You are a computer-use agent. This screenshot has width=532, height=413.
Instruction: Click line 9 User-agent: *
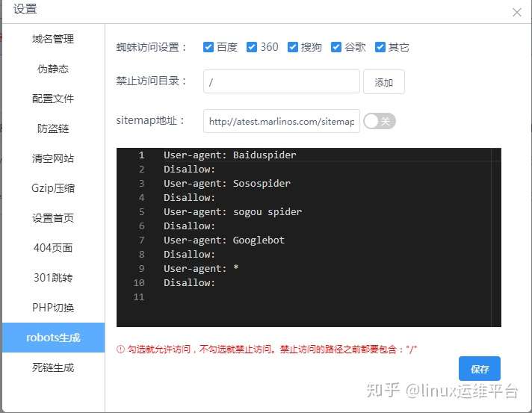(201, 269)
